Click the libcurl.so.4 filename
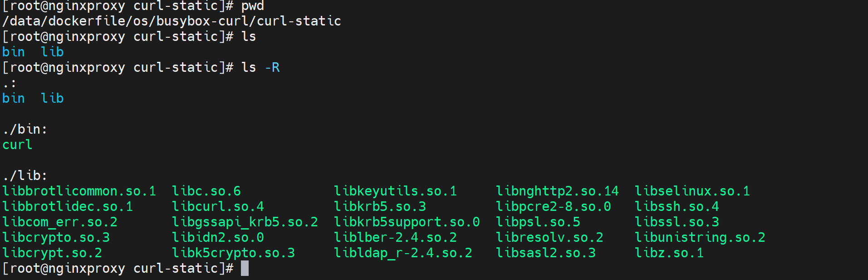Screen dimensions: 868x280 coord(218,206)
